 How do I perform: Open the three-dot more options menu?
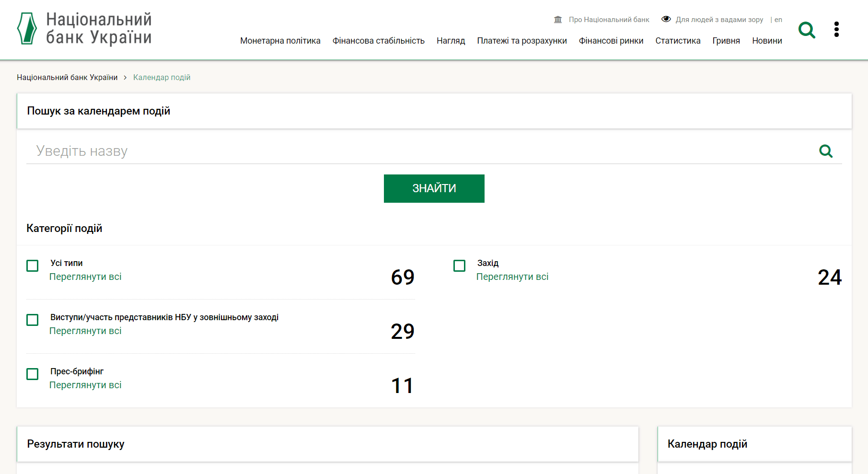coord(836,29)
